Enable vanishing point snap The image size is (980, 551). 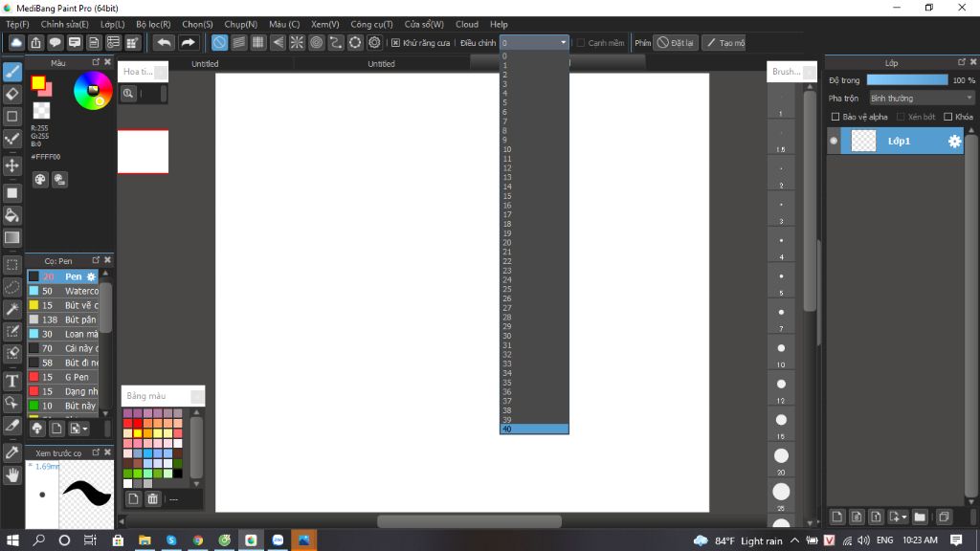278,42
